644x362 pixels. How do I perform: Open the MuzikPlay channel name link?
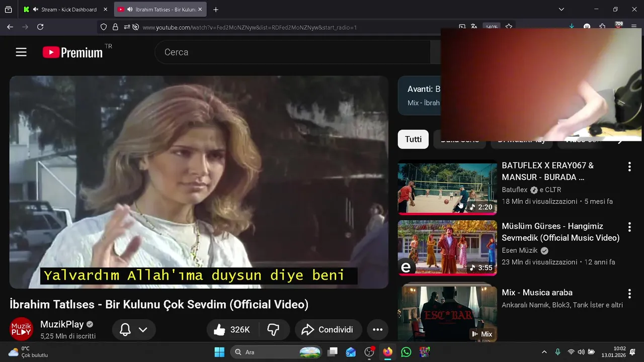[x=62, y=324]
